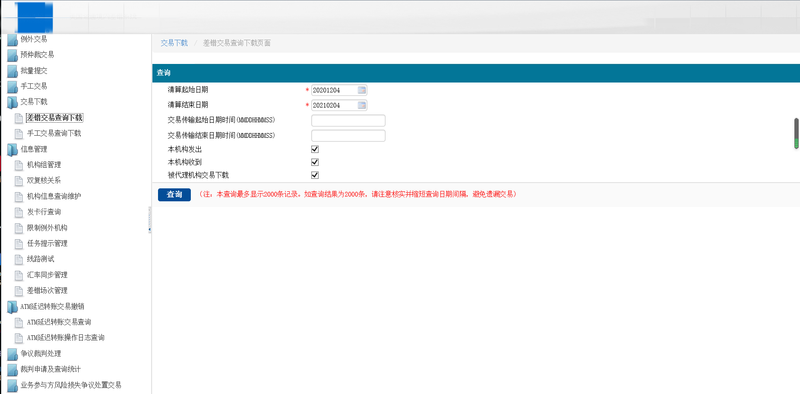Toggle the 被代理机构交易下载 checkbox
800x394 pixels.
click(x=315, y=175)
